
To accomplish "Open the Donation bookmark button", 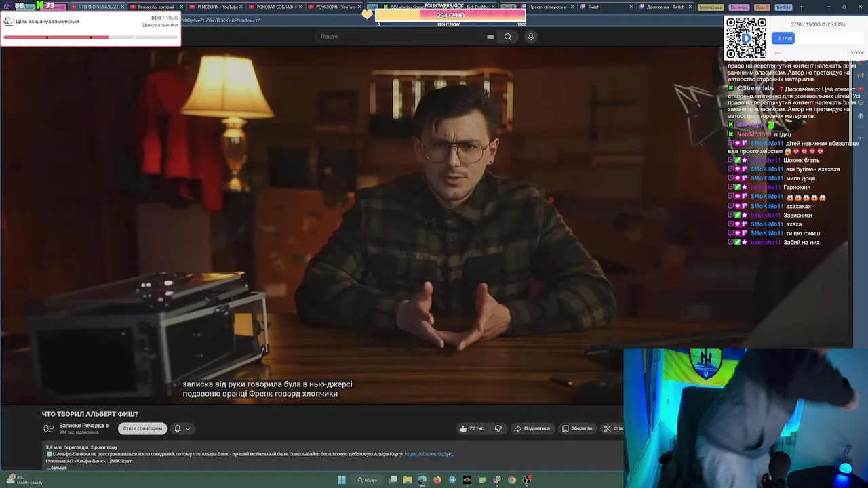I will 739,7.
